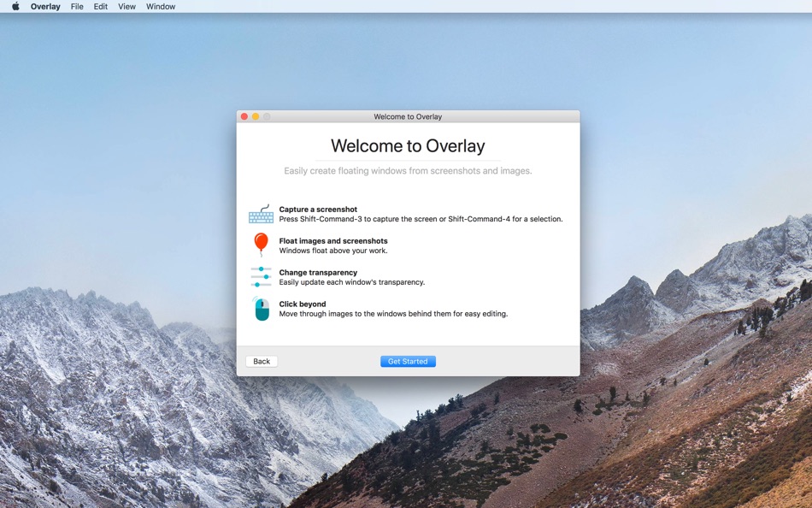
Task: Open the Overlay application menu
Action: pos(45,6)
